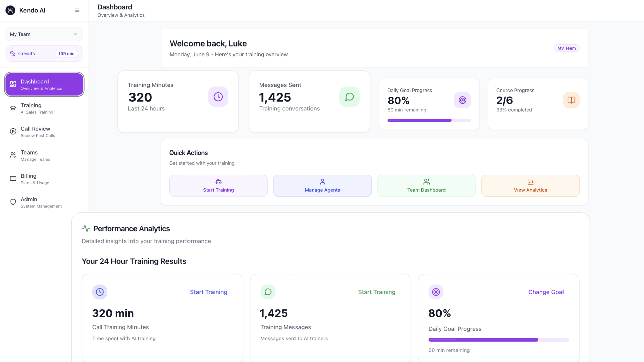Click the Start Training quick action button

click(x=218, y=186)
